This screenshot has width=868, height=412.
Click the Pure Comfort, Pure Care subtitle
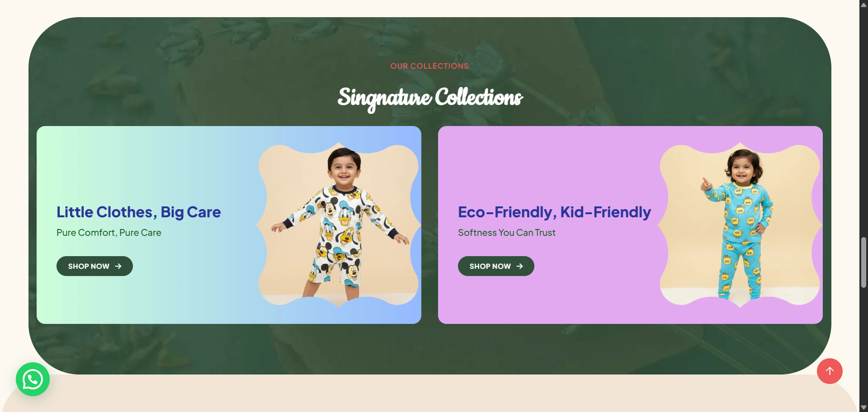coord(109,233)
